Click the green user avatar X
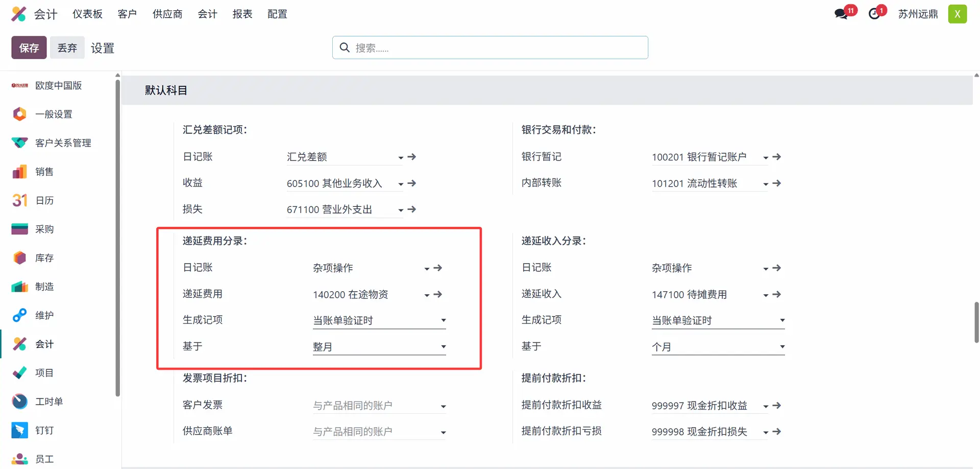The image size is (980, 469). coord(957,14)
